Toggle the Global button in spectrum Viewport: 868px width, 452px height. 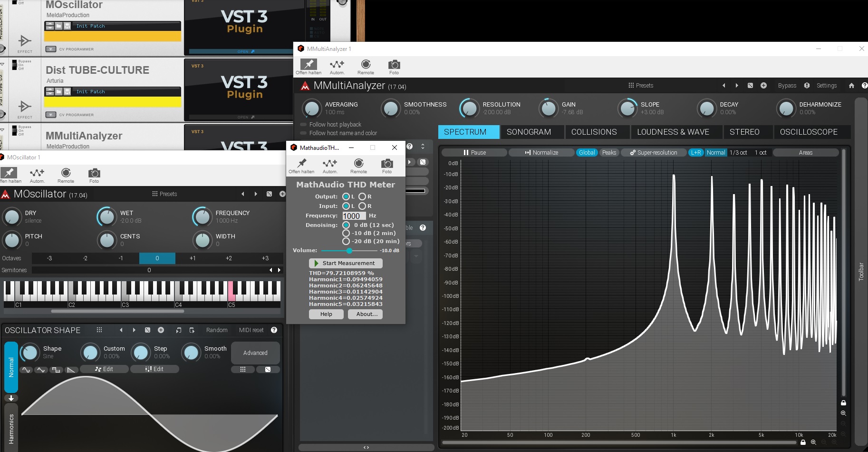[x=587, y=153]
